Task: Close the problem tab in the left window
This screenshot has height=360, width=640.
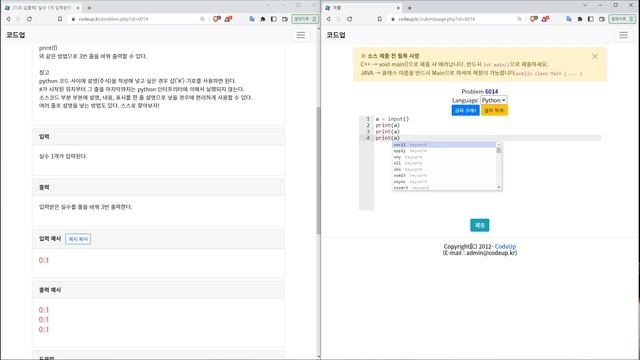Action: pos(78,7)
